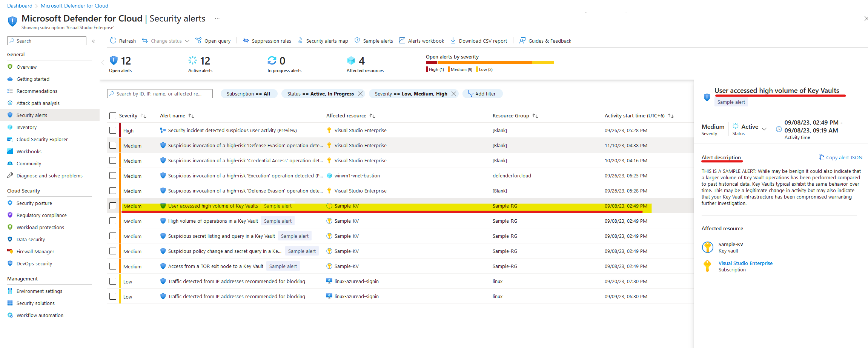Click the orange Medium segment of severity bar
868x348 pixels.
click(x=484, y=63)
